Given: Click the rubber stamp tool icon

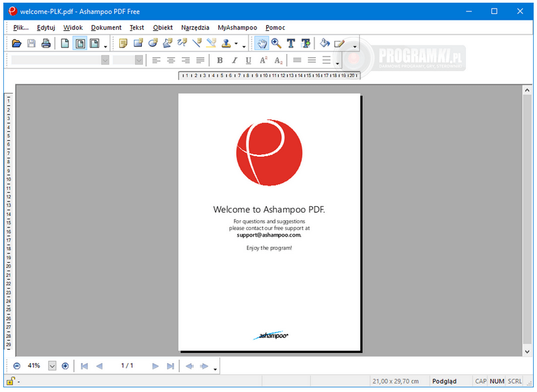Looking at the screenshot, I should tap(226, 43).
